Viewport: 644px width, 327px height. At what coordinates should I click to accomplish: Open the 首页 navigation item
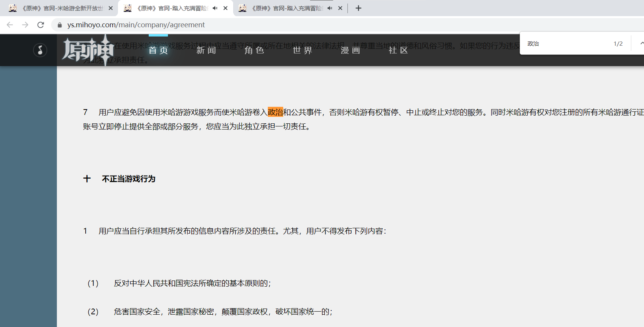158,50
